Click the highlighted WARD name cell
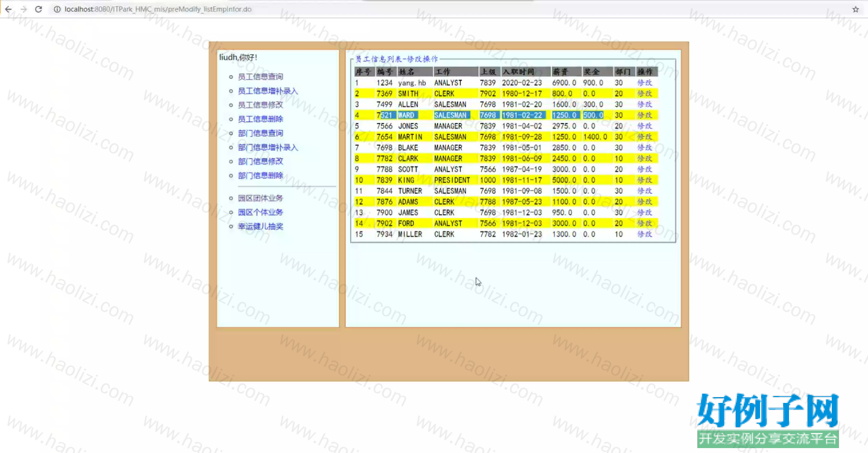The height and width of the screenshot is (453, 868). (407, 115)
